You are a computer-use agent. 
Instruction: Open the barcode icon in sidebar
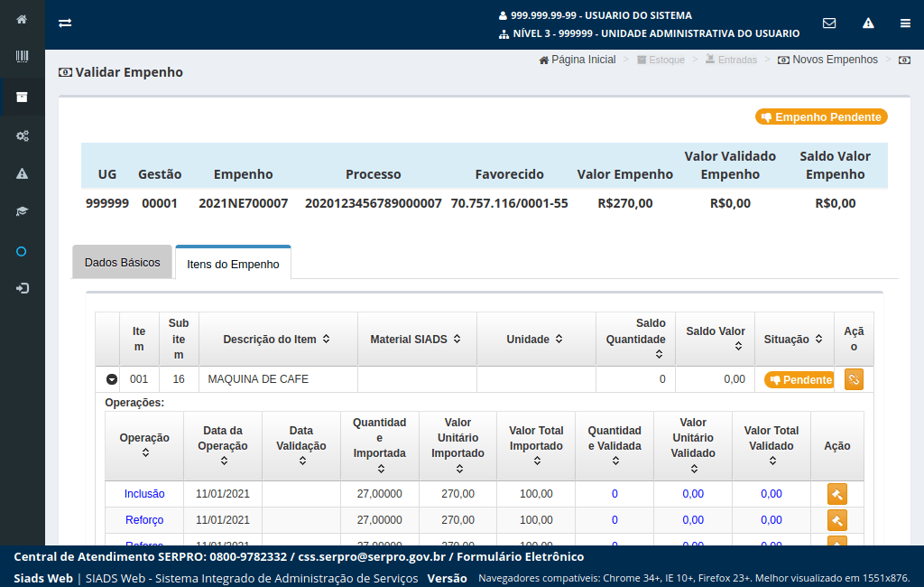tap(22, 57)
